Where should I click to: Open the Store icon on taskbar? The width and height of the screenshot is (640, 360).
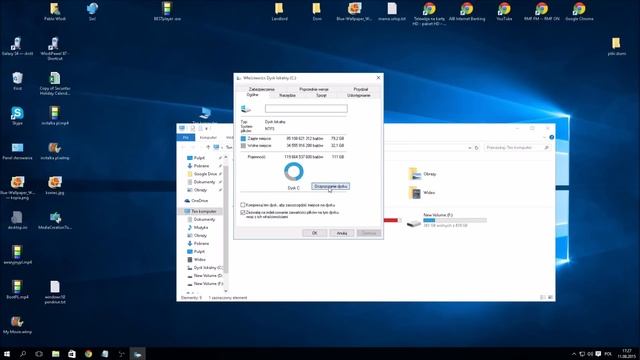click(x=72, y=353)
